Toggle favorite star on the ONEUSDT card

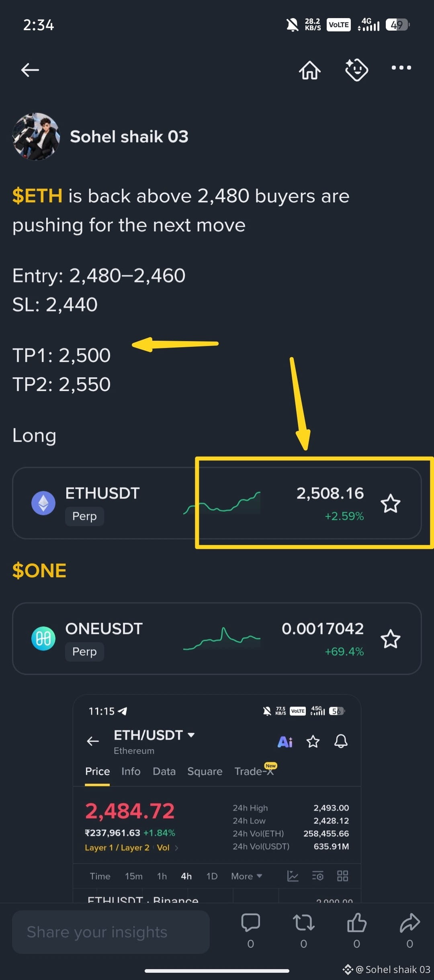click(391, 639)
